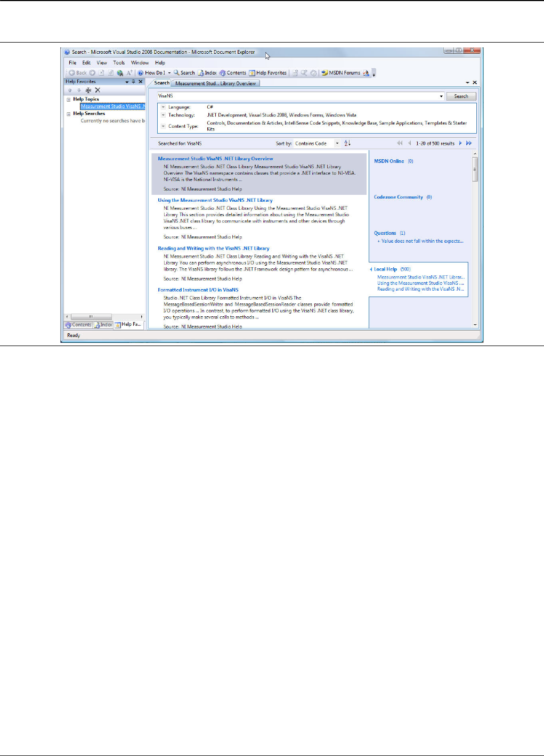Close the Help Favorites panel
Viewport: 544px width, 756px height.
pyautogui.click(x=141, y=82)
